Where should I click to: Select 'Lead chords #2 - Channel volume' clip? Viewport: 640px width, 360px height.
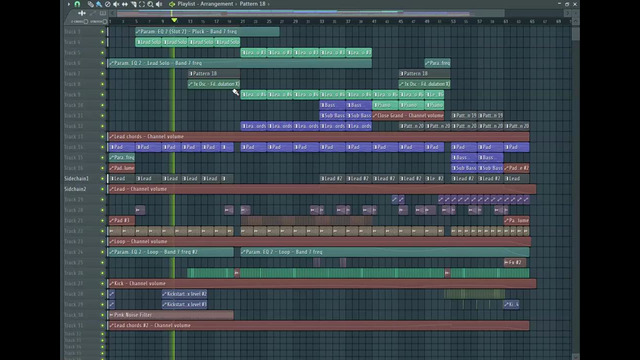(x=319, y=325)
